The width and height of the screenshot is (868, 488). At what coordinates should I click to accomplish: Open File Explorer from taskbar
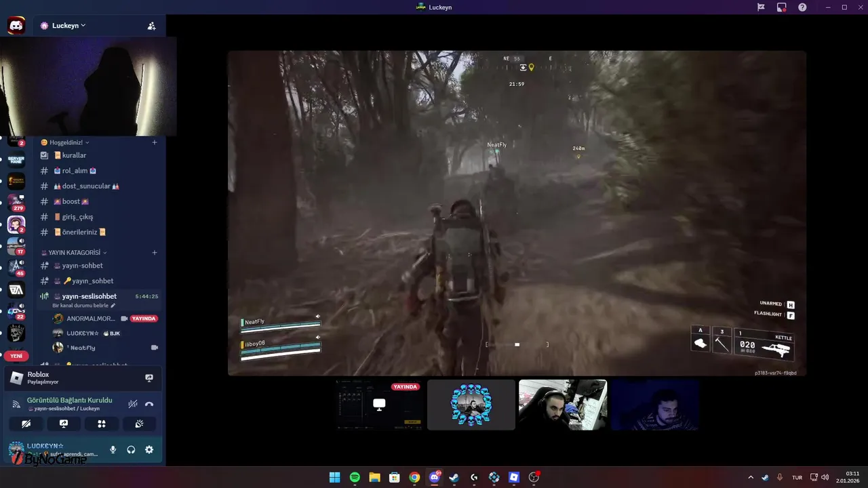pyautogui.click(x=374, y=477)
